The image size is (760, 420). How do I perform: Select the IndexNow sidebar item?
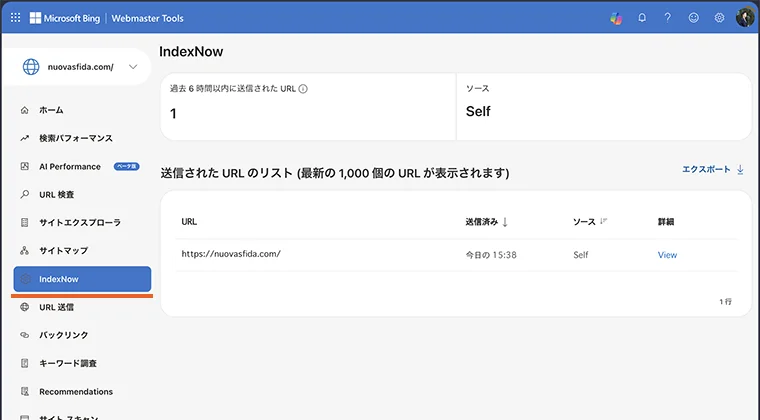[x=82, y=279]
